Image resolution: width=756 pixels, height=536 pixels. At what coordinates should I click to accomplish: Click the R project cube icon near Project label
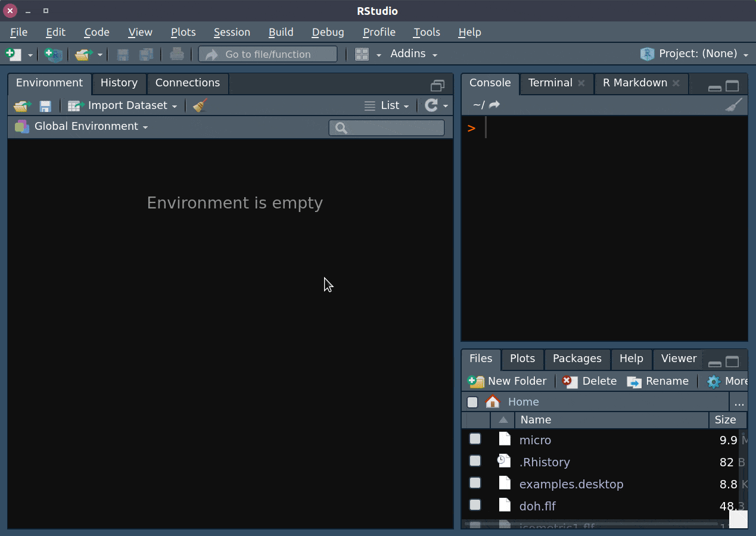[647, 54]
